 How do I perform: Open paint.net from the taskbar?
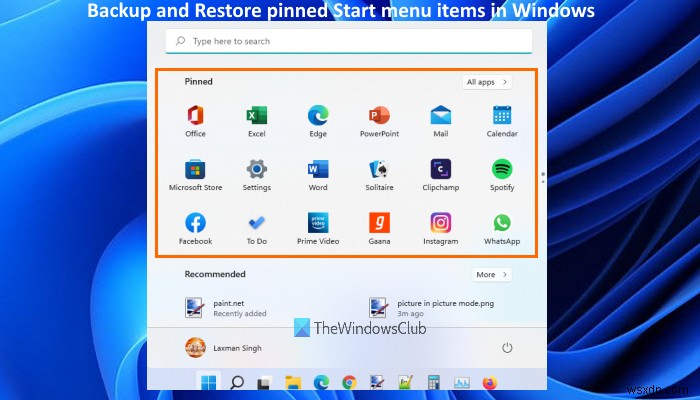click(377, 382)
